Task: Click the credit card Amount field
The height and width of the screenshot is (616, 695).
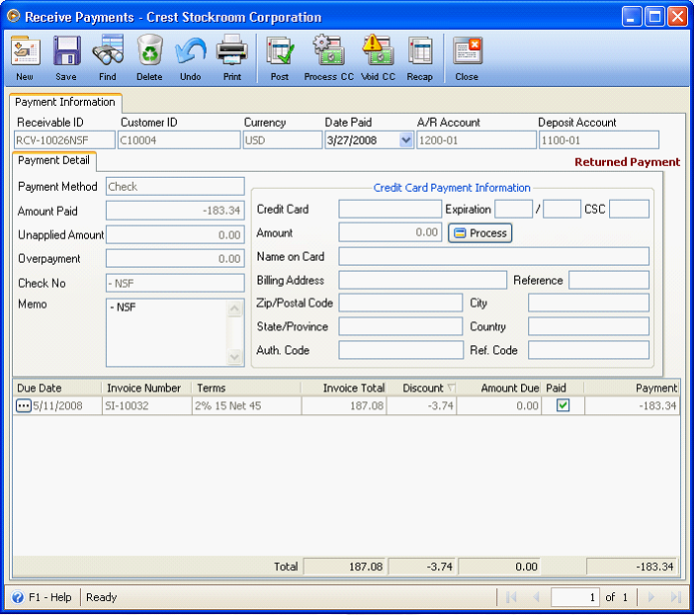Action: click(391, 232)
